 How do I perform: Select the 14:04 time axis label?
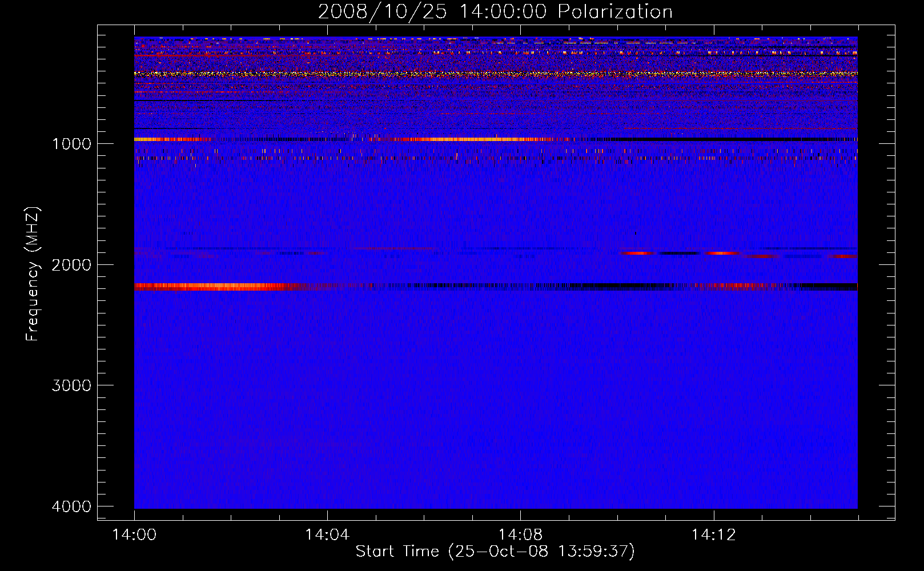click(327, 535)
